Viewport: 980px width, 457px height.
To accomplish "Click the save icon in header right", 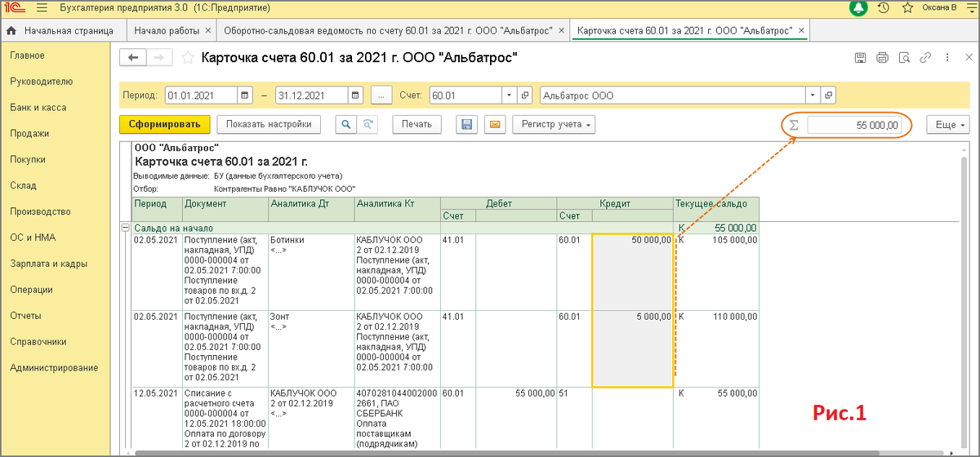I will [860, 58].
